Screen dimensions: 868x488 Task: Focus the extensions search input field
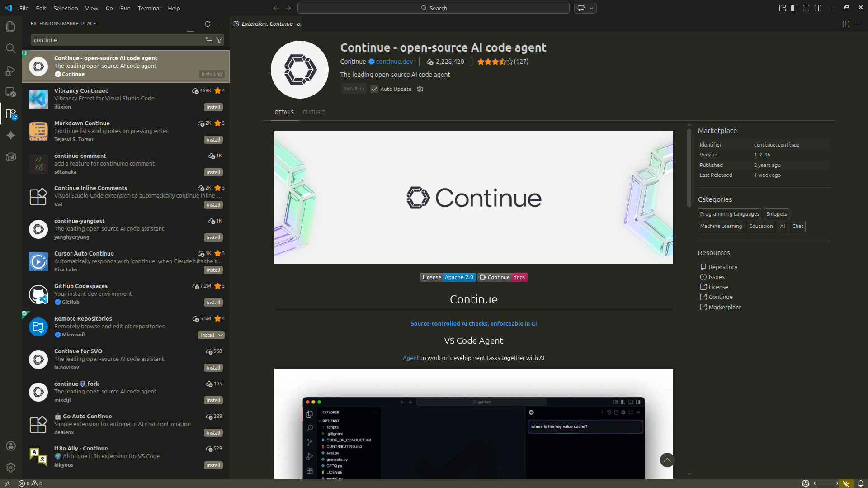click(118, 40)
